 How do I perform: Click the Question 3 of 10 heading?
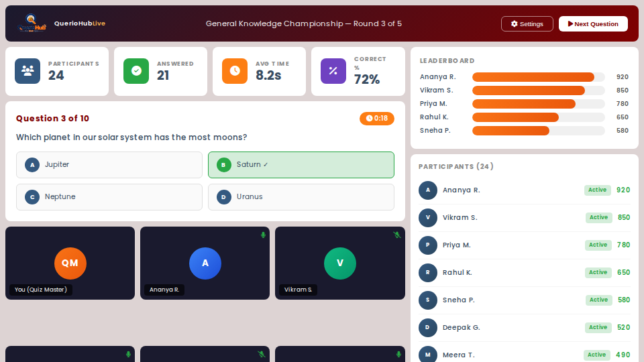52,119
